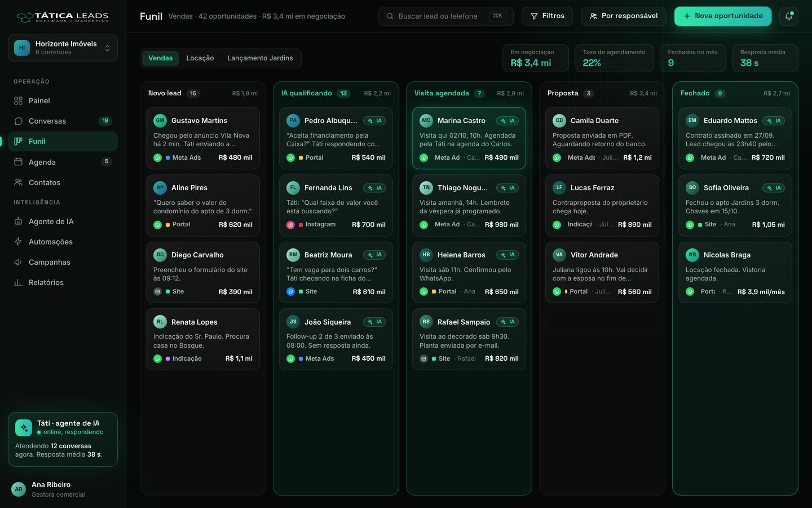Click the R$ 1,1 mi value on Renata Lopes card

239,359
